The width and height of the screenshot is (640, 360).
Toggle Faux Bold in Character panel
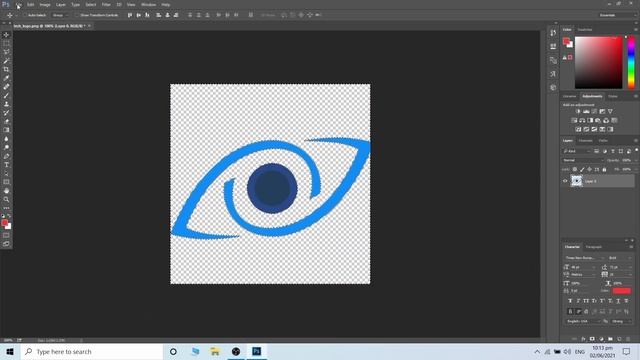570,301
